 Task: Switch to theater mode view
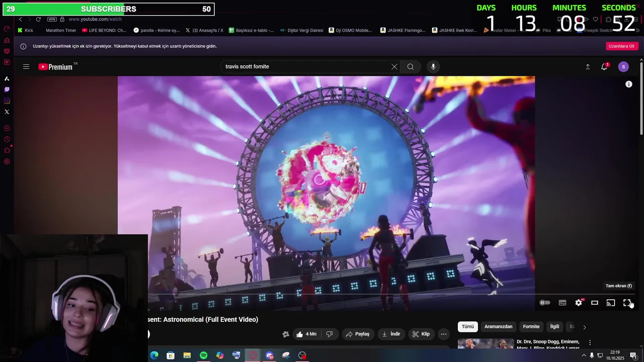point(595,303)
